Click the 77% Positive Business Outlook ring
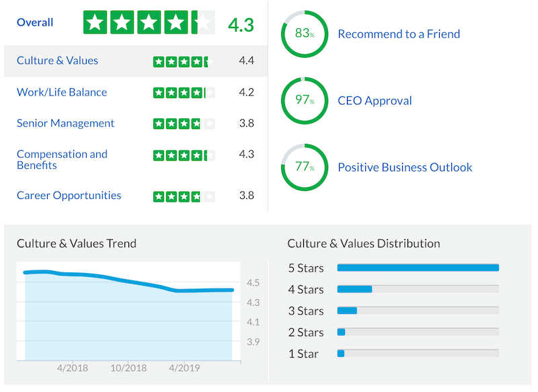Screen dimensions: 538x392 tap(304, 167)
